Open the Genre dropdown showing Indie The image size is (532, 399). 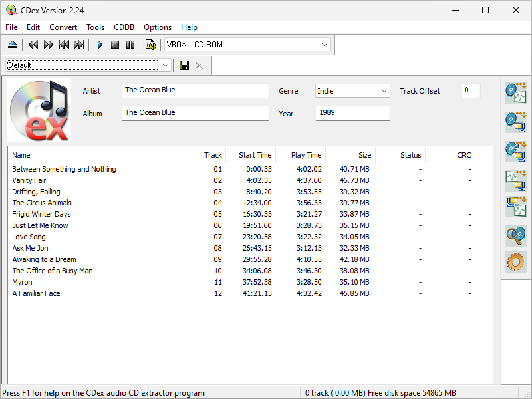(x=384, y=91)
